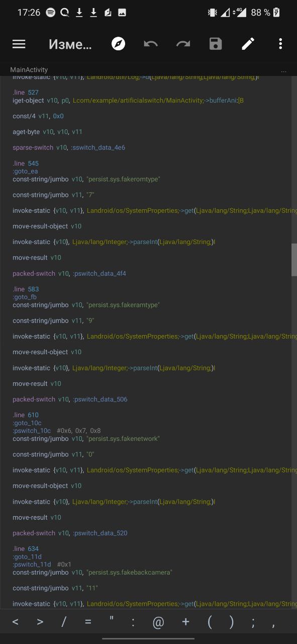Tap the .line 545 directive

[25, 164]
